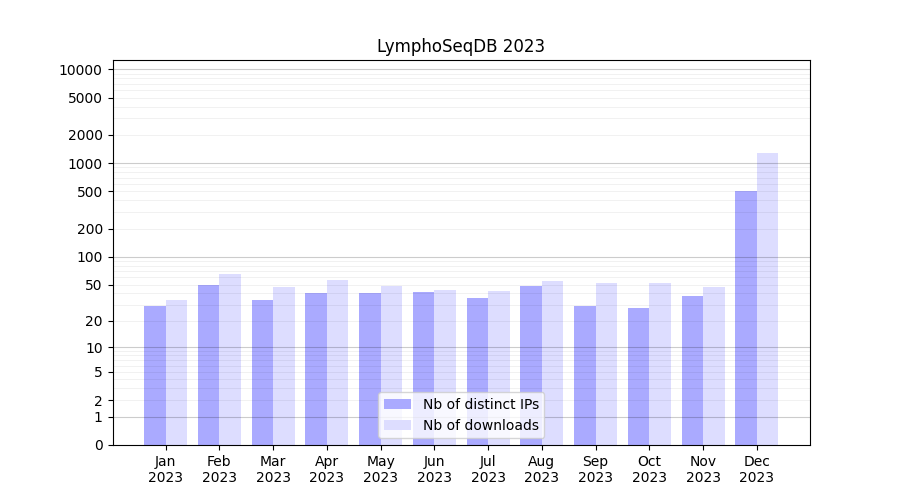
Task: Click the Feb 2023 downloads bar
Action: (x=230, y=359)
